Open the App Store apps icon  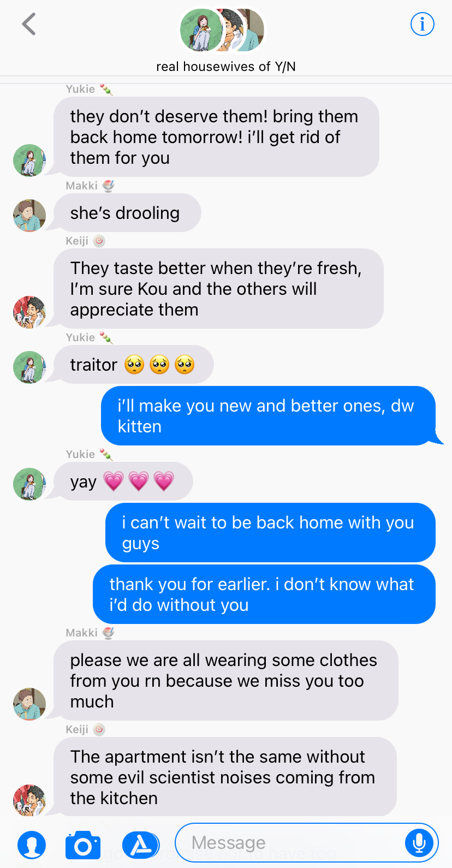pos(141,845)
